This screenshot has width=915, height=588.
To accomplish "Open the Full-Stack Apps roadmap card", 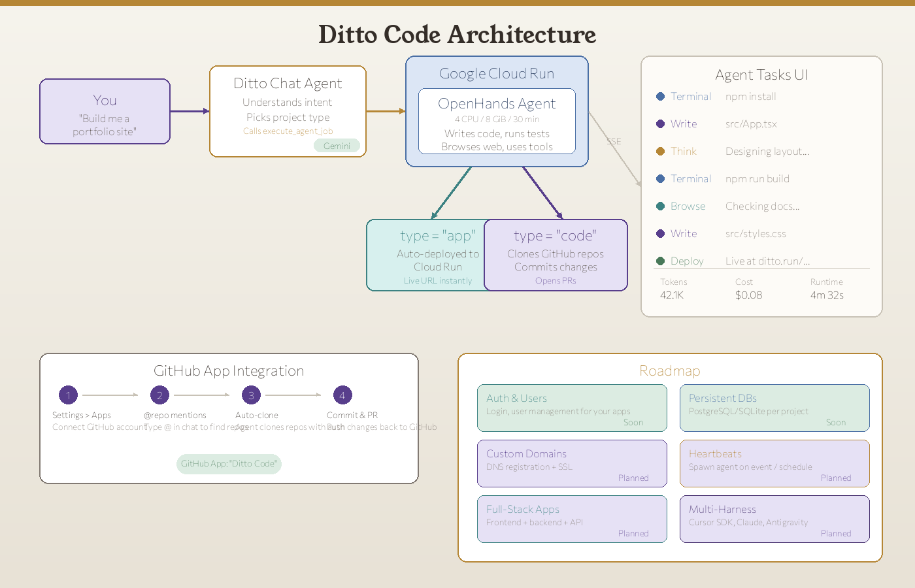I will pyautogui.click(x=572, y=519).
